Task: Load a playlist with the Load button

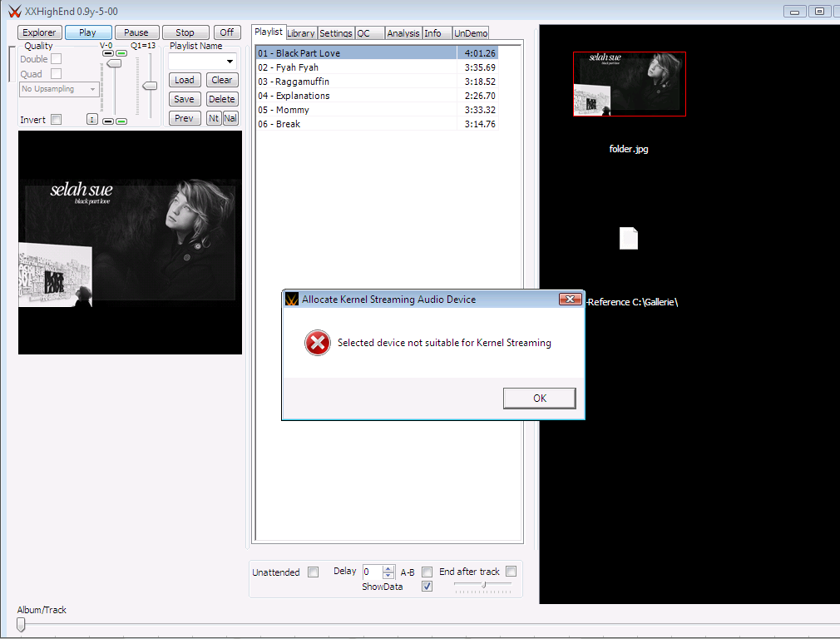Action: (x=185, y=80)
